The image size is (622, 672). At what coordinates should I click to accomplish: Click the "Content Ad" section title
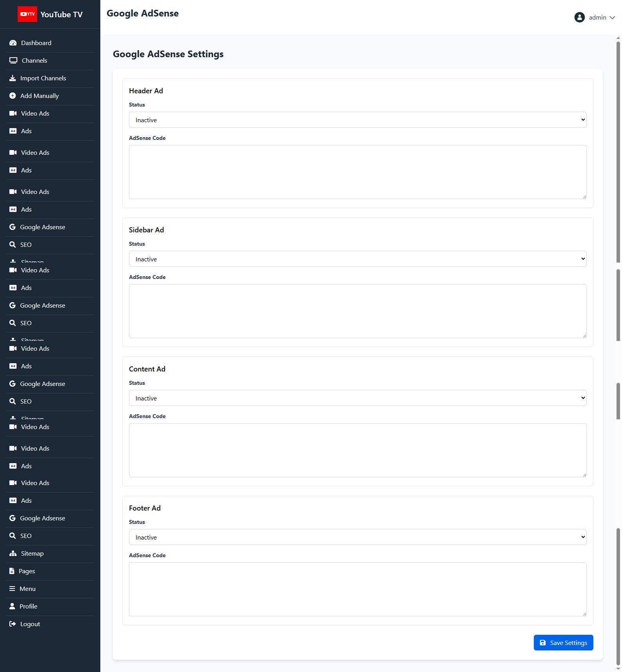click(x=147, y=369)
